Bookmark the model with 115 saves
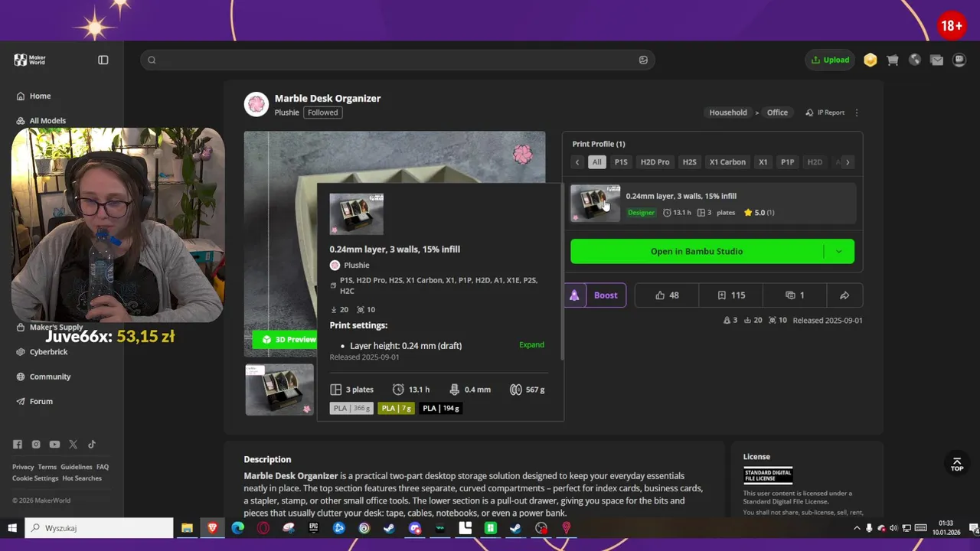 pyautogui.click(x=731, y=295)
